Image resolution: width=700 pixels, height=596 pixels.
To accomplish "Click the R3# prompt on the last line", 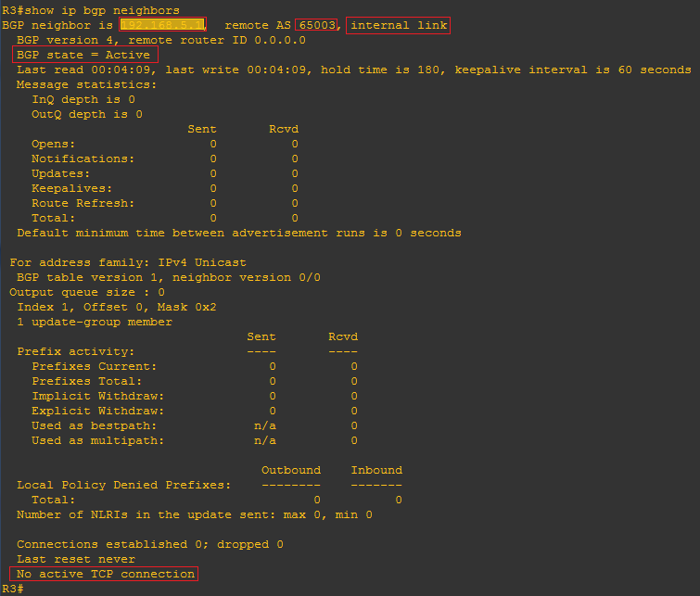I will (11, 589).
